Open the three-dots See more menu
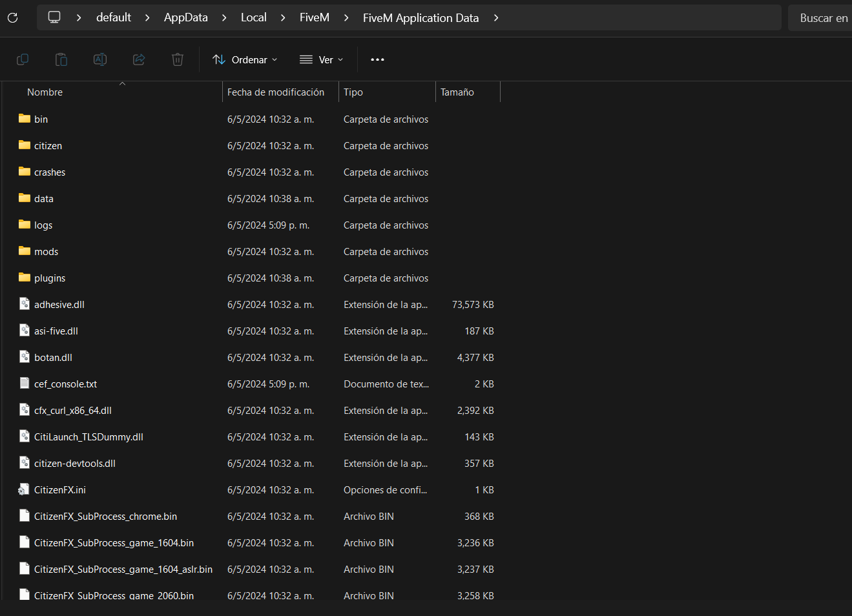 click(377, 59)
